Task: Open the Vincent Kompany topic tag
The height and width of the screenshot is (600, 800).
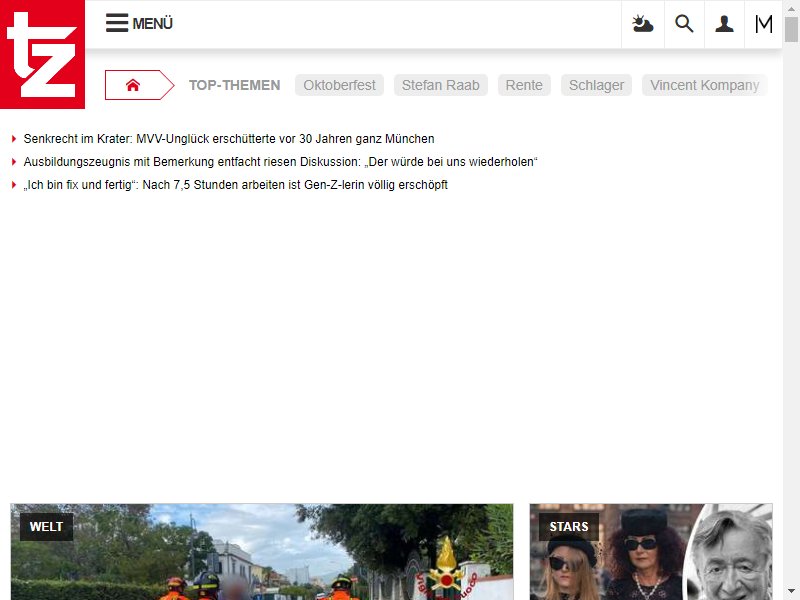Action: pos(705,85)
